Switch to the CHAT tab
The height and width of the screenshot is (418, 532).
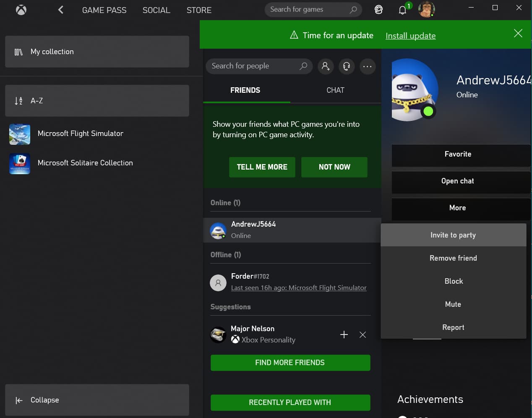coord(335,90)
